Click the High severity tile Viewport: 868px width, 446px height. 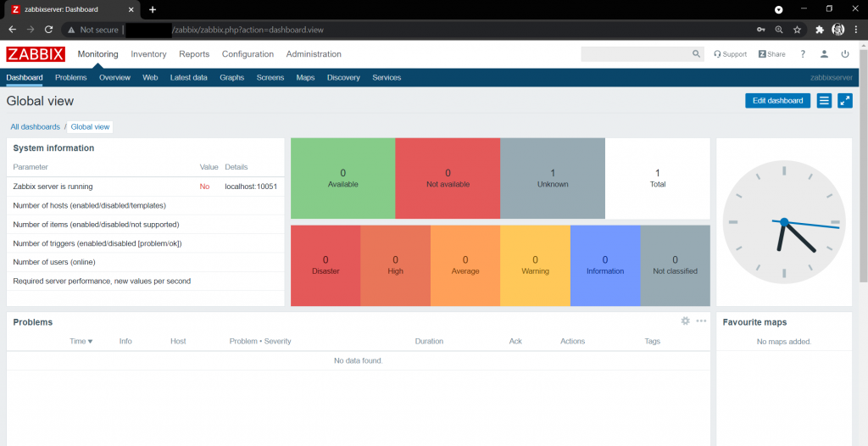point(395,265)
